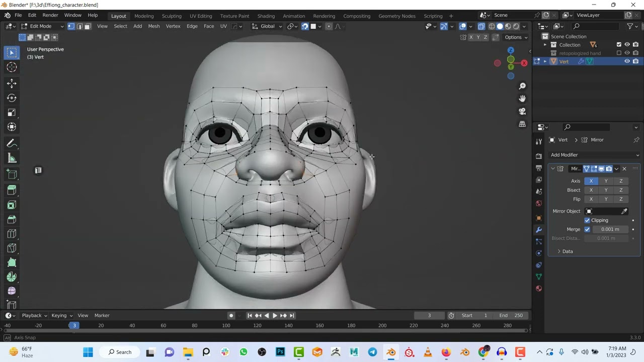Select the Loop Cut tool
Screen dimensions: 644x362
12,234
